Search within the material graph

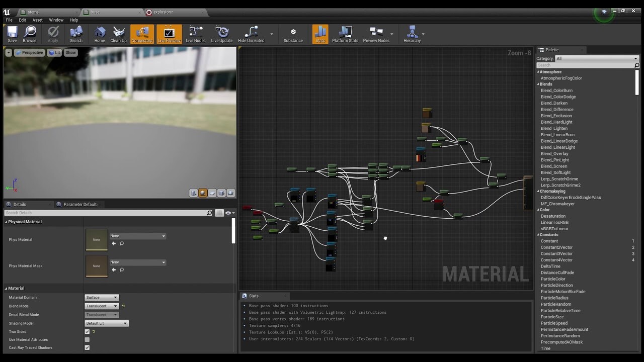(76, 34)
